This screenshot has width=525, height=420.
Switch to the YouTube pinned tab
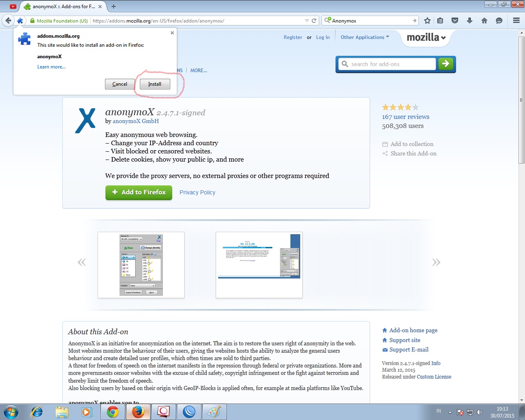point(13,7)
